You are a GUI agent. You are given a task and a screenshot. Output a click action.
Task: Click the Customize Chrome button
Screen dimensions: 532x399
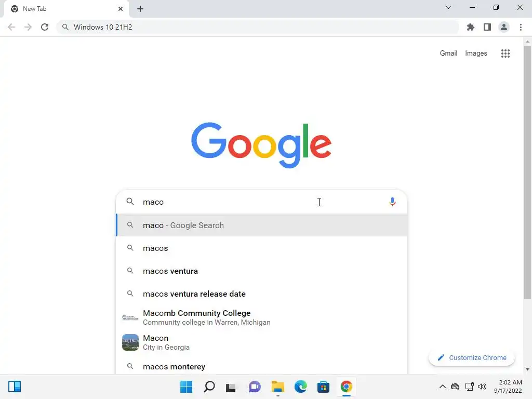pos(472,357)
